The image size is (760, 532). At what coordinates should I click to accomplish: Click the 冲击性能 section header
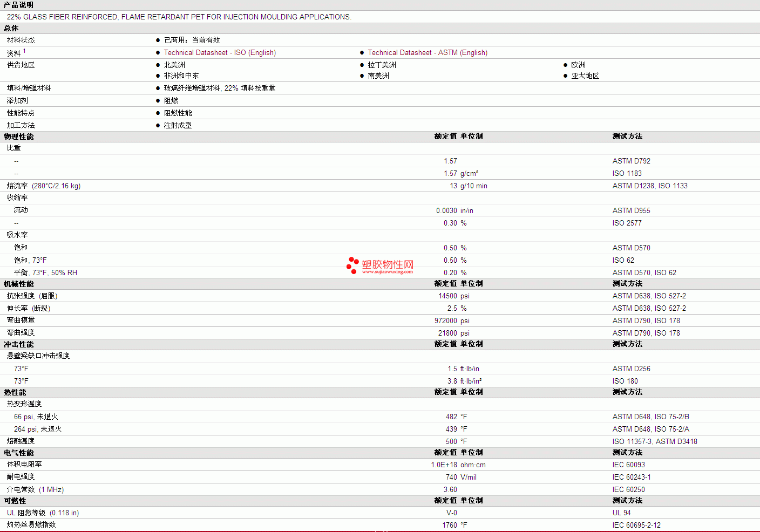tap(18, 344)
